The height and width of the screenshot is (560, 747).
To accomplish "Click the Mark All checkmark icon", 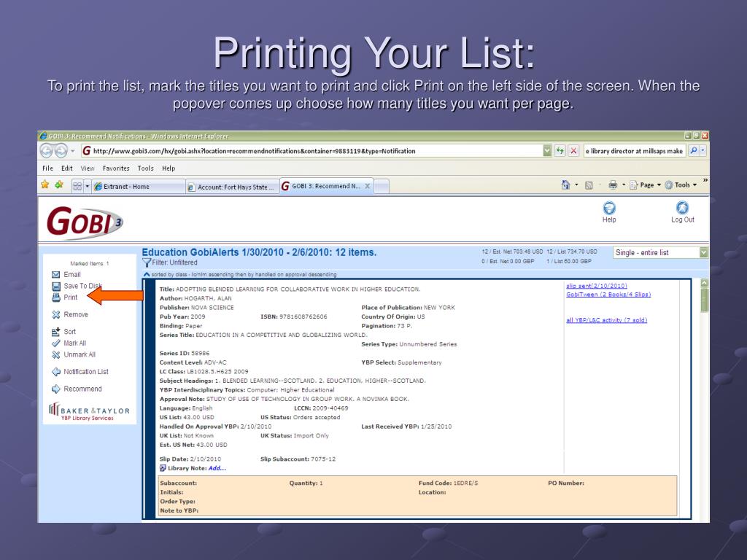I will pos(55,343).
